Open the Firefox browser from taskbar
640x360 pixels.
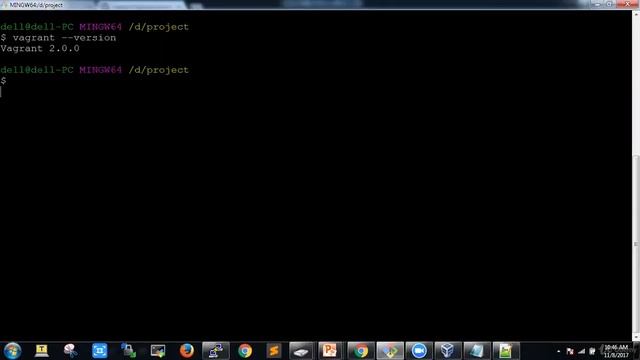187,351
